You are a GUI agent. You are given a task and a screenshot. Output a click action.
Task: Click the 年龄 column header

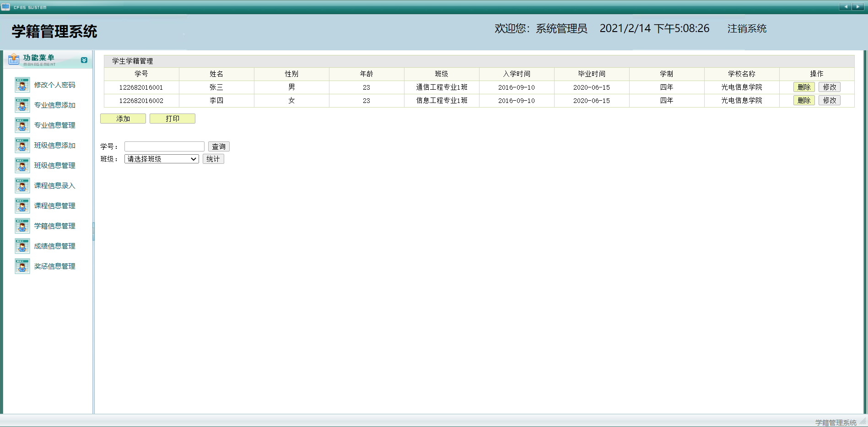pos(367,74)
